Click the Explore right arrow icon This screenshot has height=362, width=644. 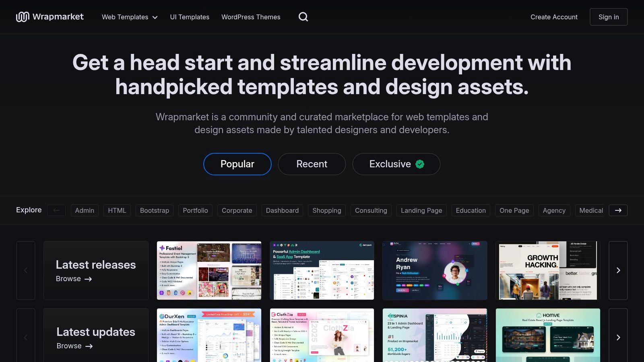pos(618,210)
